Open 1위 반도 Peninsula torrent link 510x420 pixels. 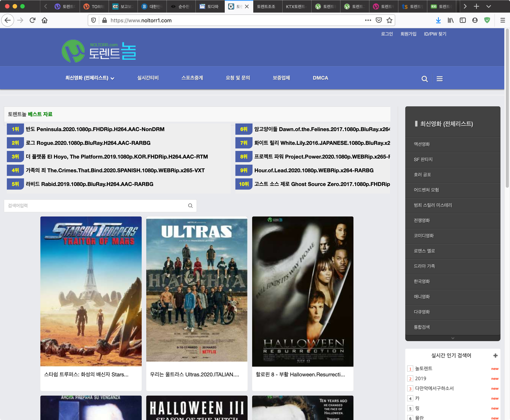tap(95, 129)
